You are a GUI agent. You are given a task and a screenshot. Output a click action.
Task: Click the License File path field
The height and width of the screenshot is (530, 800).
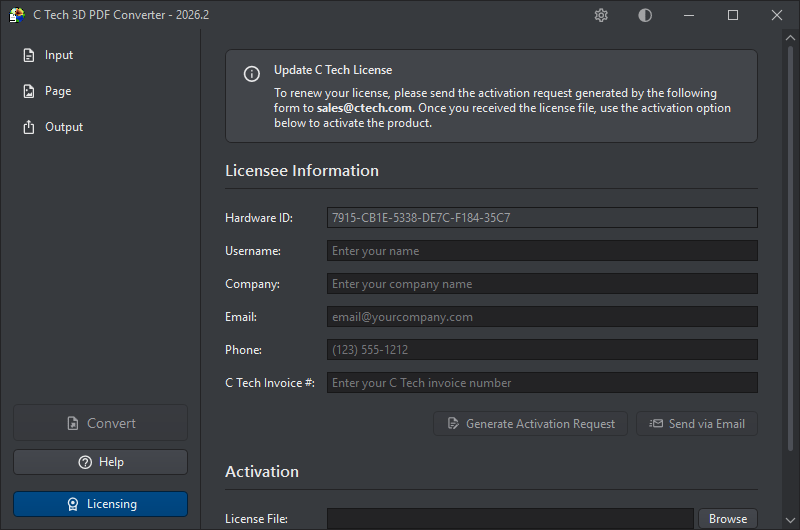click(510, 519)
